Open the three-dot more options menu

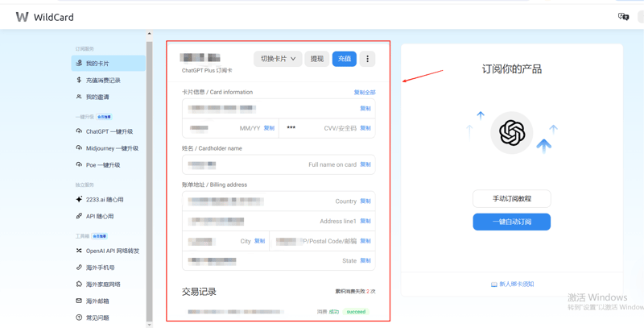pos(367,59)
